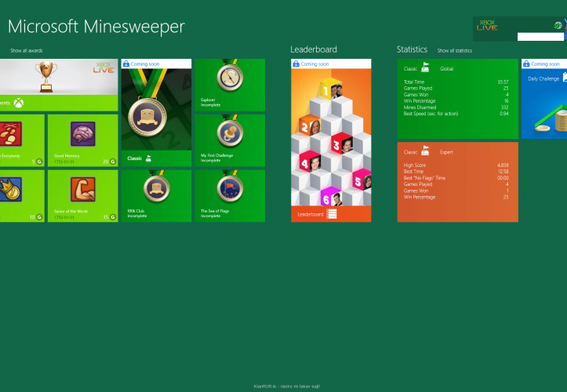
Task: Click the flag icon in Classic Expert stats
Action: pyautogui.click(x=425, y=151)
